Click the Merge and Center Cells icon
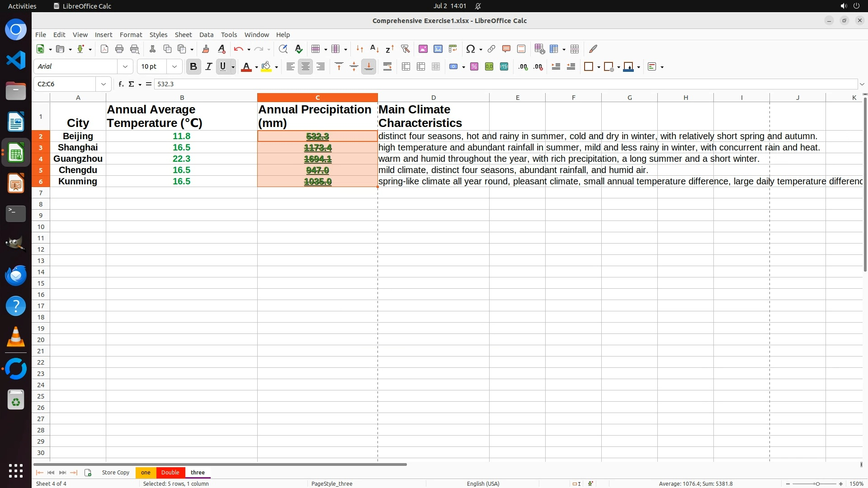868x488 pixels. coord(406,67)
